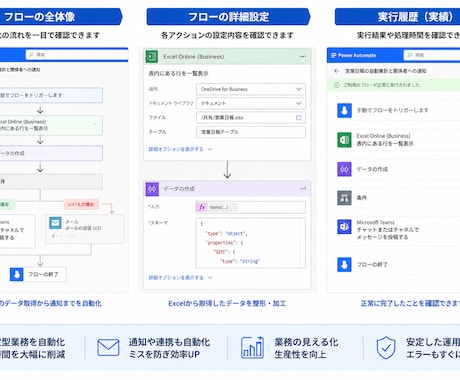This screenshot has width=460, height=380.
Task: Click the メールの送信 (V2) step card
Action: [84, 229]
